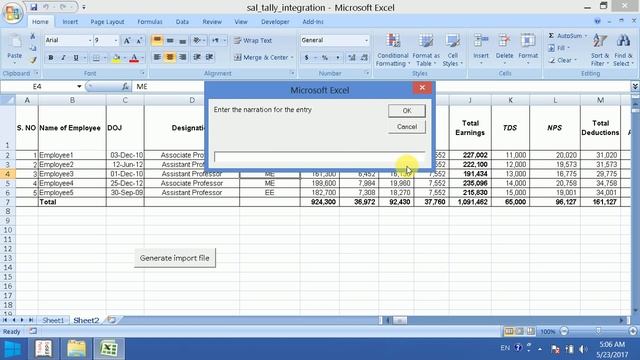
Task: Open the Windows Start button
Action: coord(12,349)
